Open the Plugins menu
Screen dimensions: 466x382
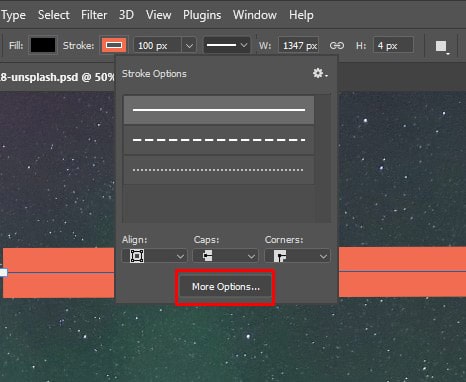pos(202,15)
